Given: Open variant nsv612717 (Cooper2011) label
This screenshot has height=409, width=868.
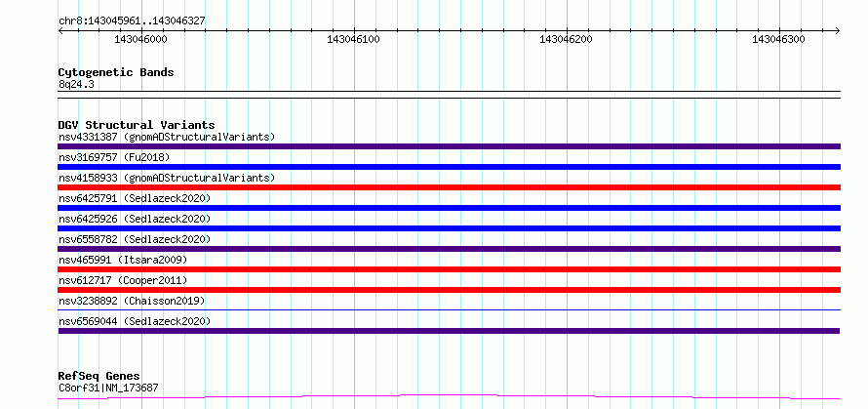Looking at the screenshot, I should [x=123, y=280].
